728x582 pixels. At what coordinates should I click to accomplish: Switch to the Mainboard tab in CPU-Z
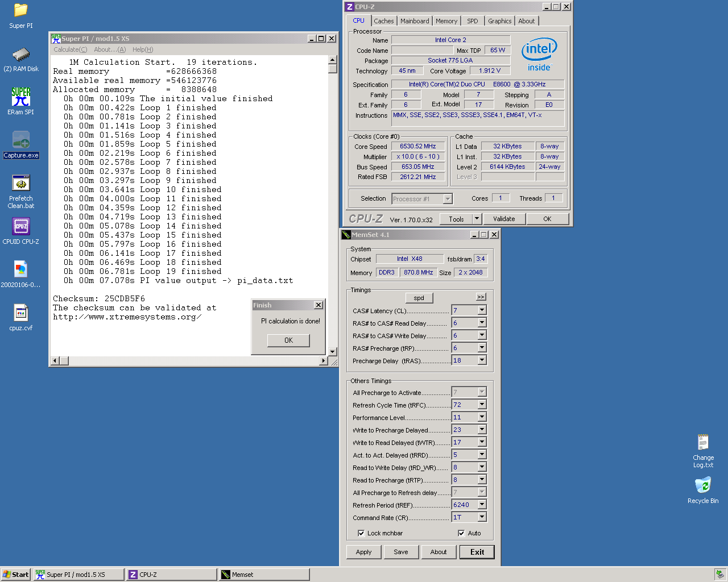415,21
